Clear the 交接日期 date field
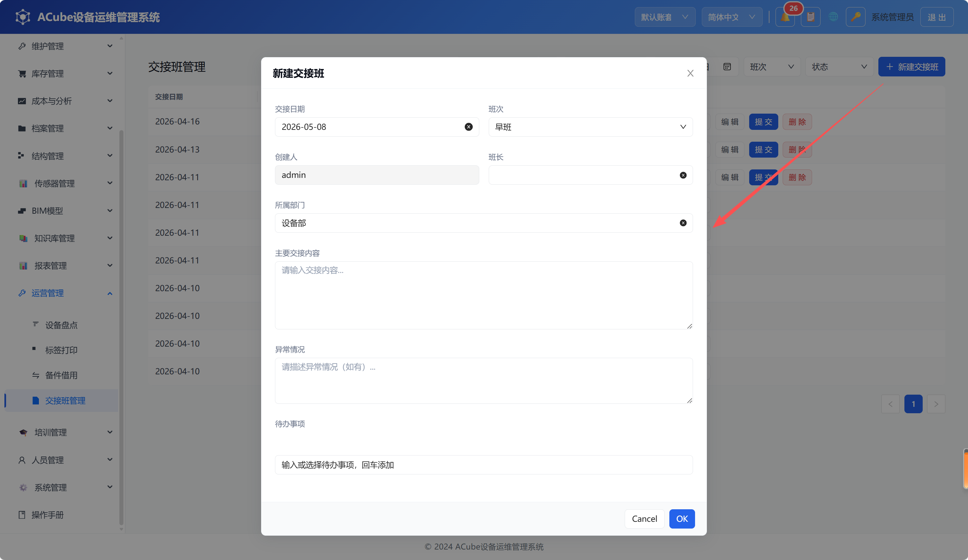This screenshot has height=560, width=968. point(469,127)
